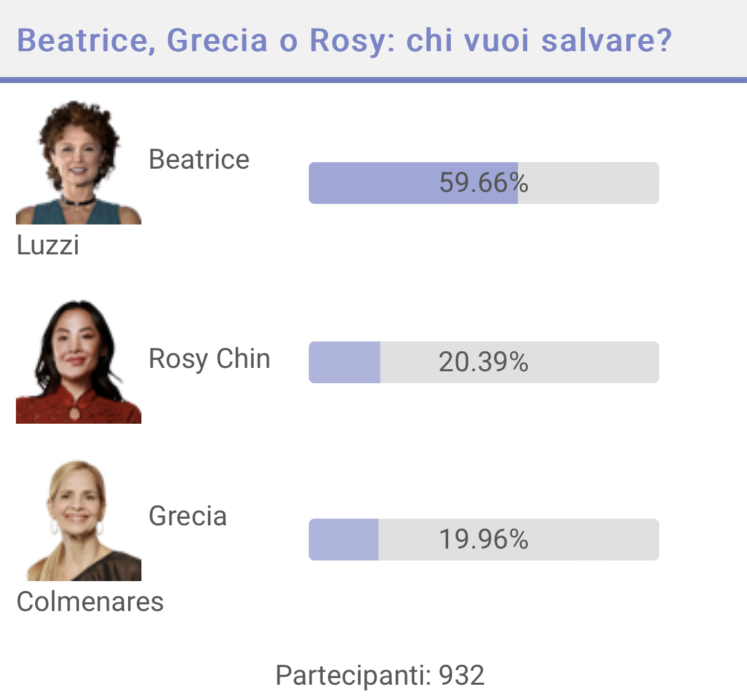The image size is (747, 700).
Task: Click Beatrice Luzzi's portrait photo
Action: (78, 161)
